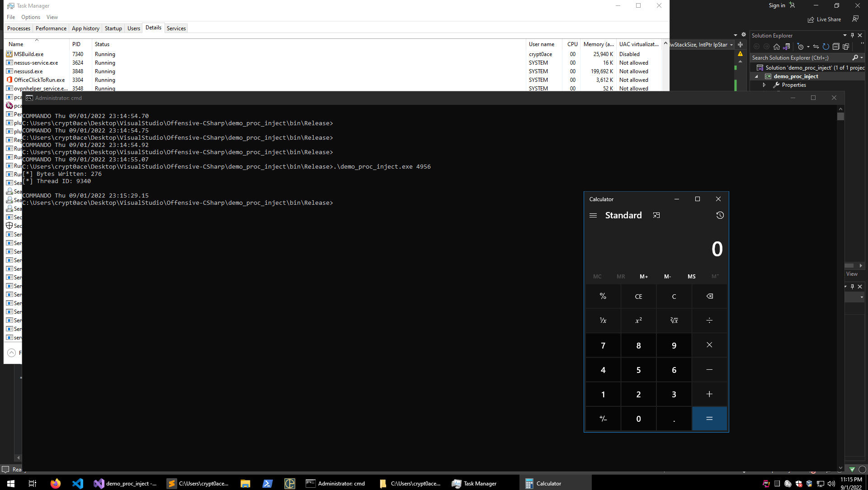Launch Firefox from the taskbar

tap(55, 483)
